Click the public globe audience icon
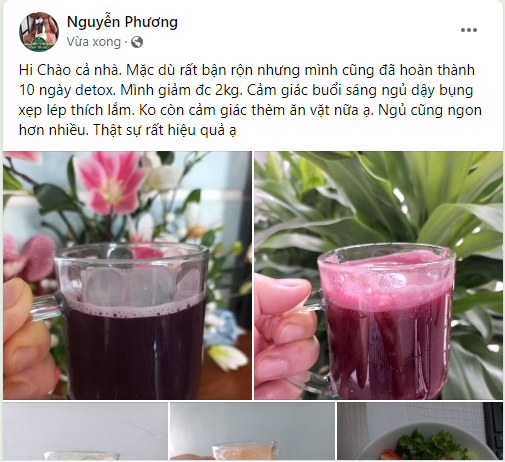The height and width of the screenshot is (462, 505). pyautogui.click(x=137, y=42)
